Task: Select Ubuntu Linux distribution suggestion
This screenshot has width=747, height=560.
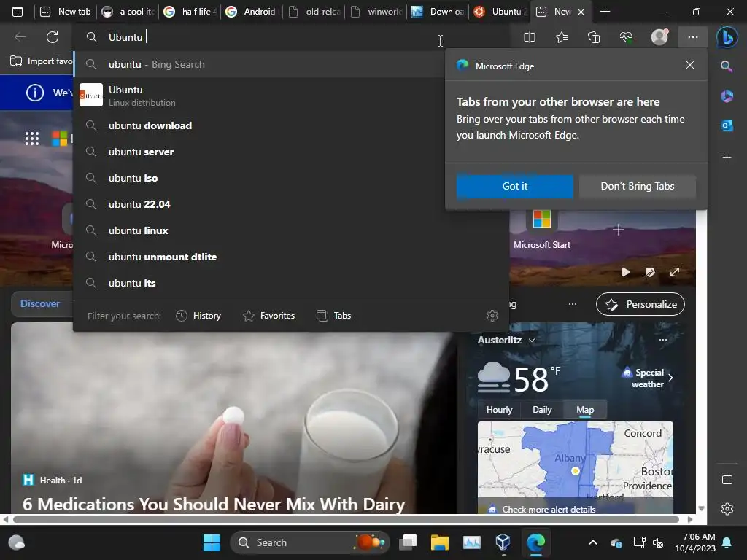Action: coord(258,96)
